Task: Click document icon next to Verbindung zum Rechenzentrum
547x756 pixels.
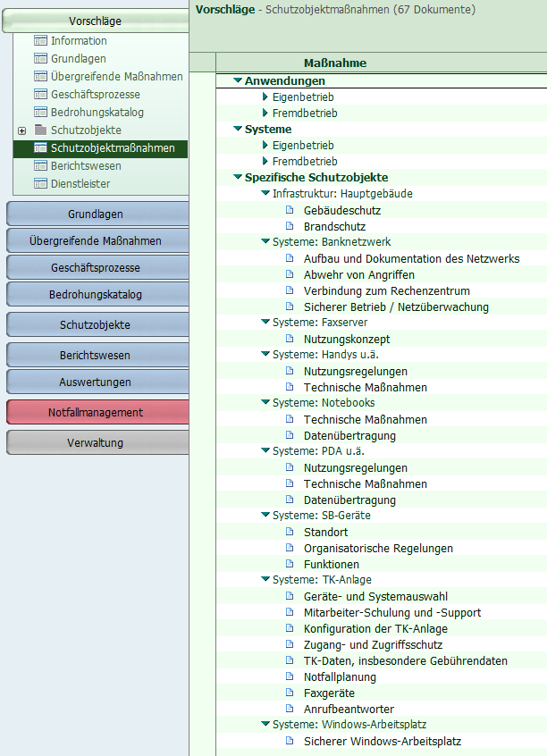Action: (x=290, y=290)
